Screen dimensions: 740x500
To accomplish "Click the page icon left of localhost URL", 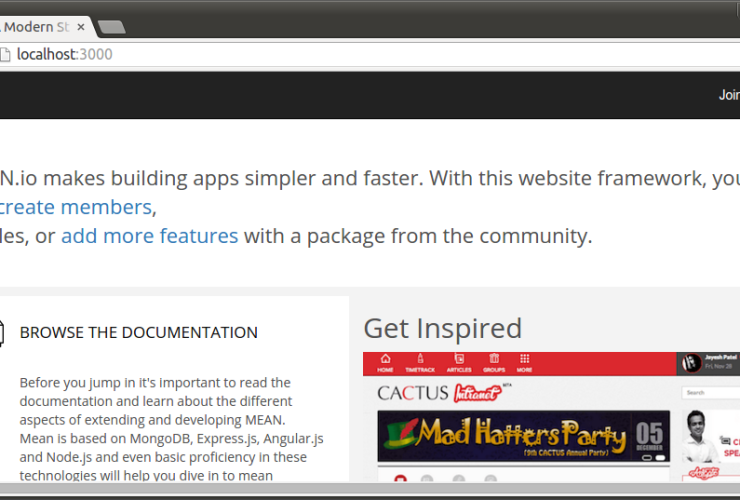I will (x=5, y=54).
